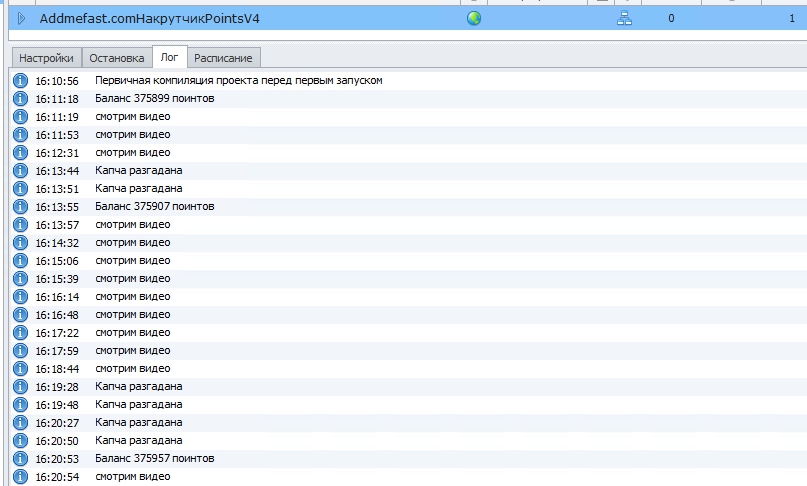Click the 16:16:48 timestamp

(57, 315)
